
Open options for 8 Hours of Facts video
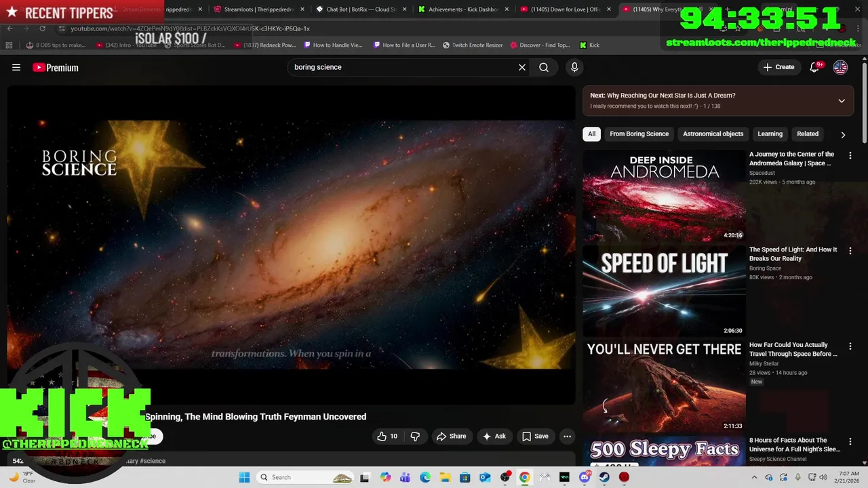click(850, 442)
